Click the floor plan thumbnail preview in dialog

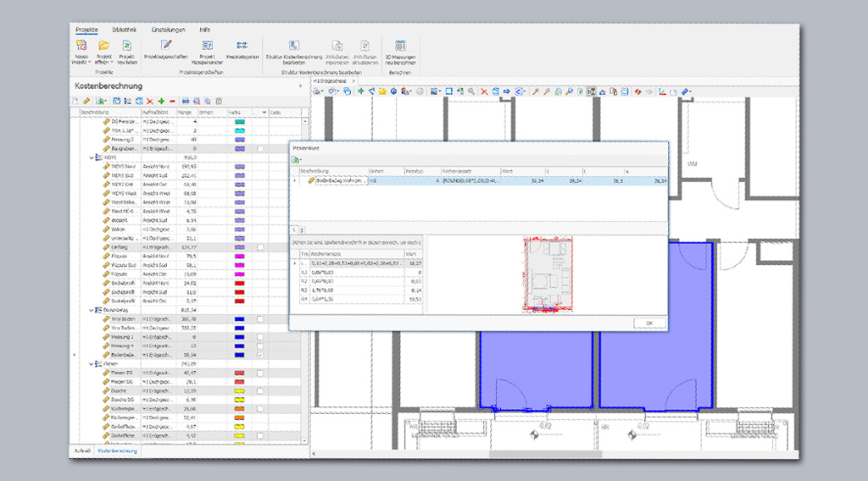point(547,275)
